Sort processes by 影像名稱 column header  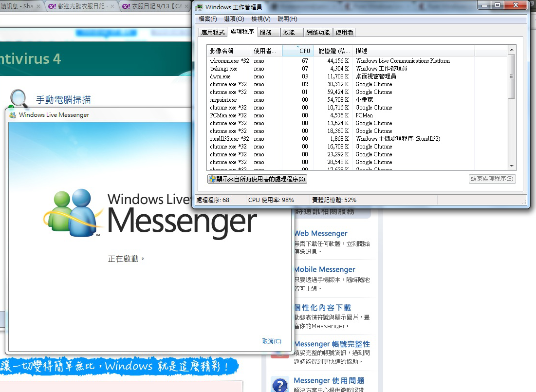(x=229, y=51)
